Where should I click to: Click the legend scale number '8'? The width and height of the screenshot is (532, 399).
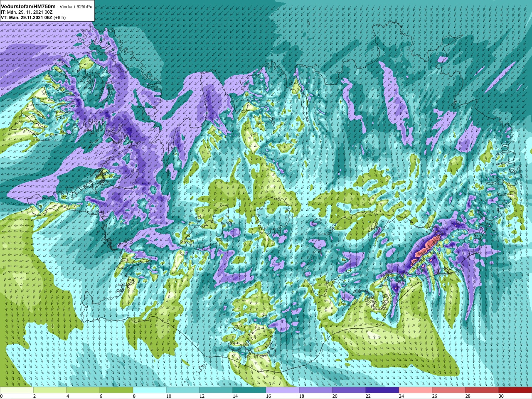[134, 396]
